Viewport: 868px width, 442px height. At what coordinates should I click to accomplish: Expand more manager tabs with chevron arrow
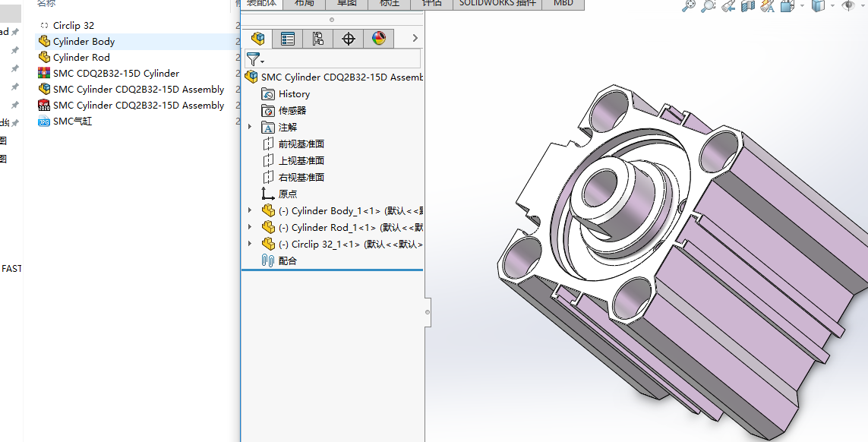coord(415,38)
